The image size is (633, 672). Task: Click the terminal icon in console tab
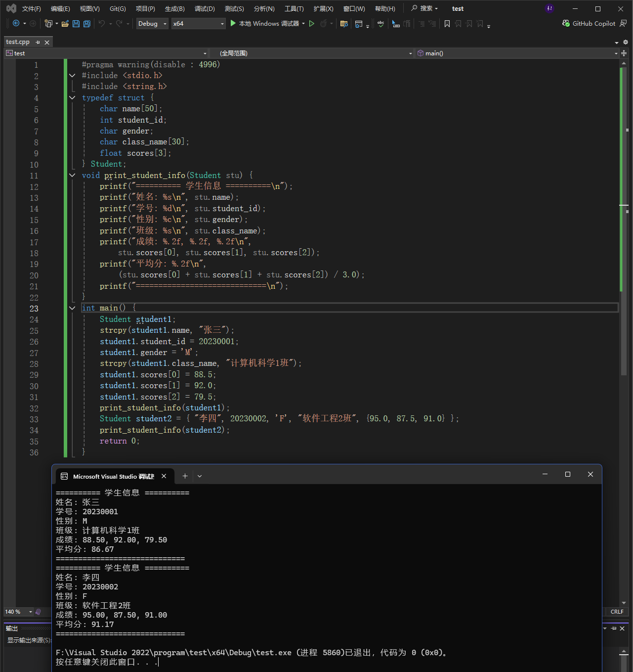(x=64, y=476)
